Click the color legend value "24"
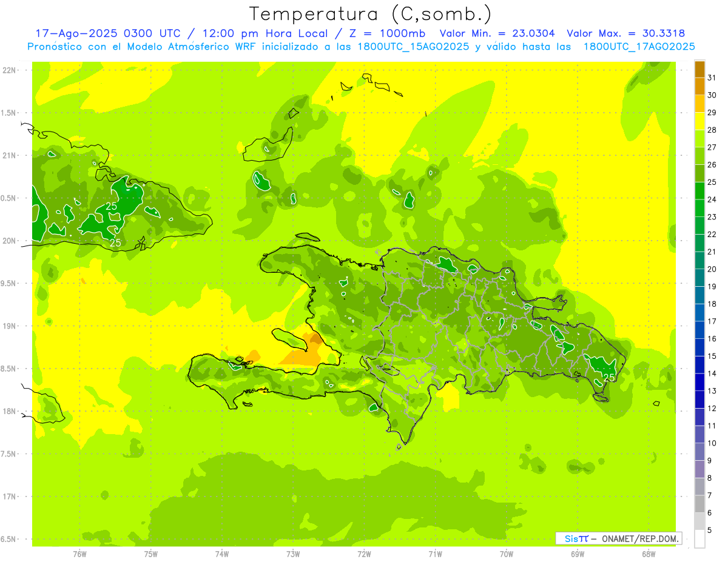Image resolution: width=728 pixels, height=562 pixels. click(x=712, y=199)
